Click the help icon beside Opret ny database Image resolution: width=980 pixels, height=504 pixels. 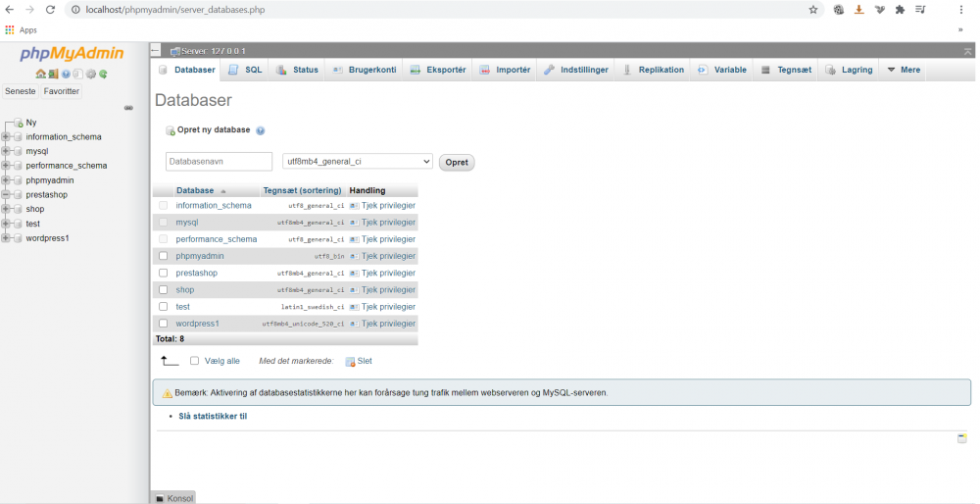tap(261, 130)
